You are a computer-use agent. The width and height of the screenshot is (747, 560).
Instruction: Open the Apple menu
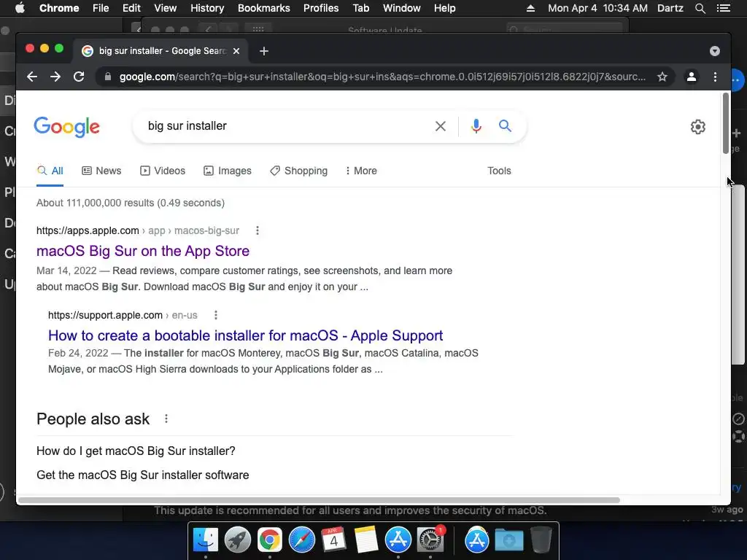[x=20, y=8]
